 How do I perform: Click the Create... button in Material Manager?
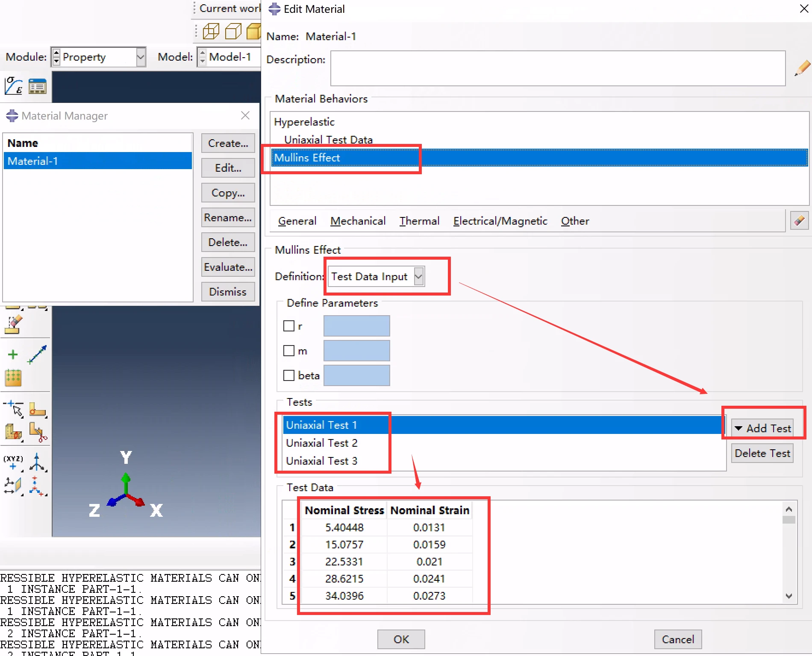(228, 143)
